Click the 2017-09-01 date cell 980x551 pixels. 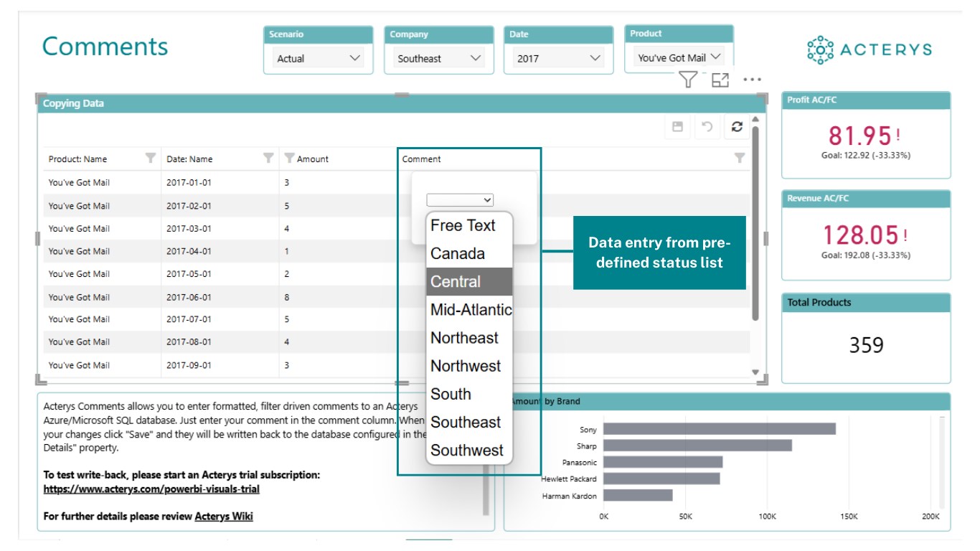click(x=189, y=365)
